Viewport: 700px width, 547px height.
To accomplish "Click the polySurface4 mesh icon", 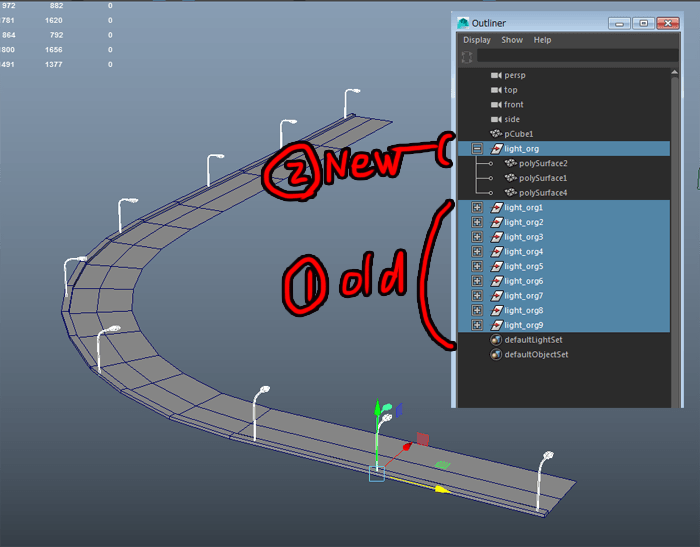I will point(511,192).
